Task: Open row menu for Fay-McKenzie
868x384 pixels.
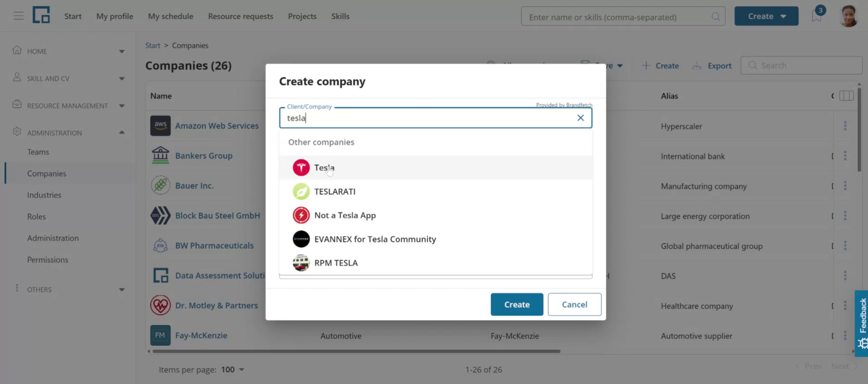Action: point(845,336)
